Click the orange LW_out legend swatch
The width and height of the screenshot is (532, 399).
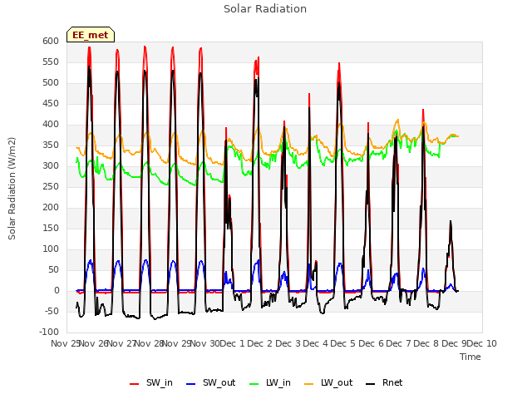point(308,384)
